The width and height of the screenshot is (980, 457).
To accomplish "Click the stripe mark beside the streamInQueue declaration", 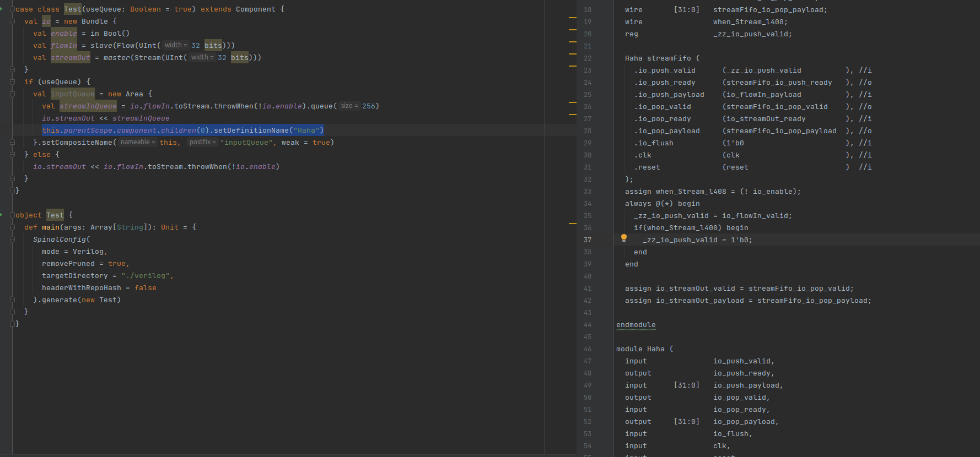I will pos(572,102).
